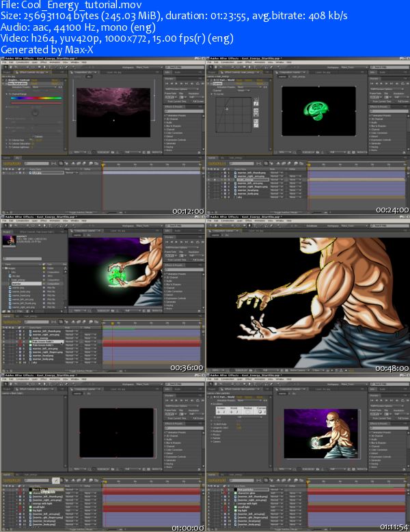Select fire particles layer in 01:11:54 frame
410x532 pixels.
click(251, 490)
